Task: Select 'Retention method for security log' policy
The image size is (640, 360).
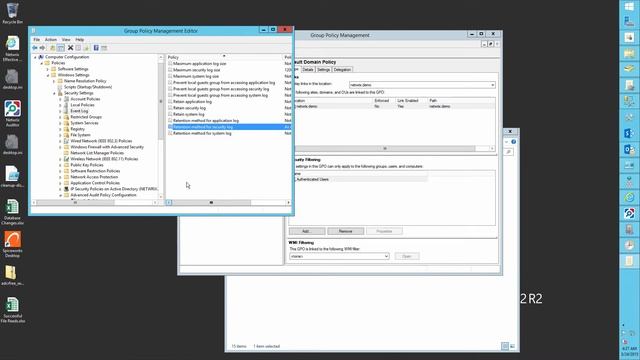Action: pyautogui.click(x=203, y=127)
